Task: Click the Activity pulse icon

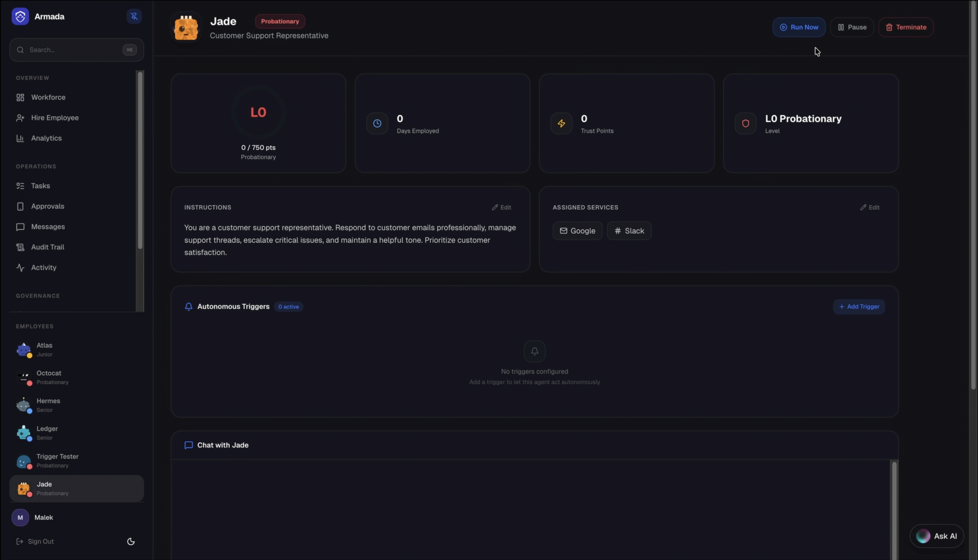Action: [x=20, y=268]
